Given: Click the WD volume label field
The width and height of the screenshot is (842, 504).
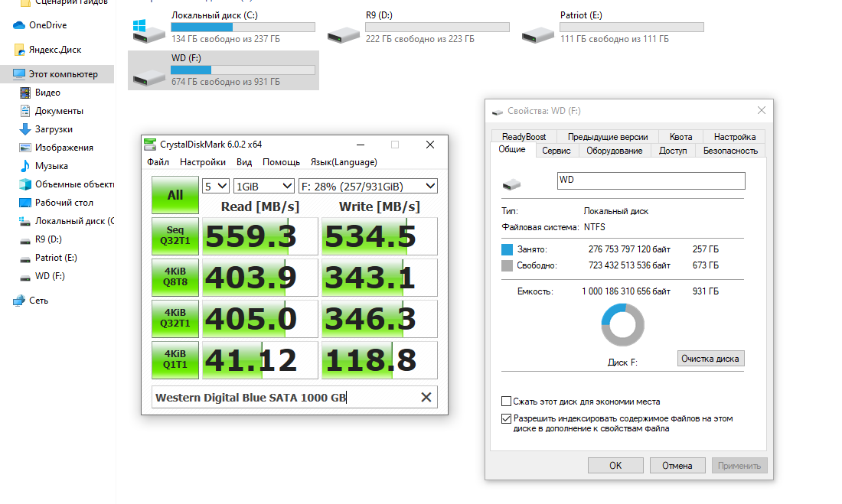Looking at the screenshot, I should 651,180.
